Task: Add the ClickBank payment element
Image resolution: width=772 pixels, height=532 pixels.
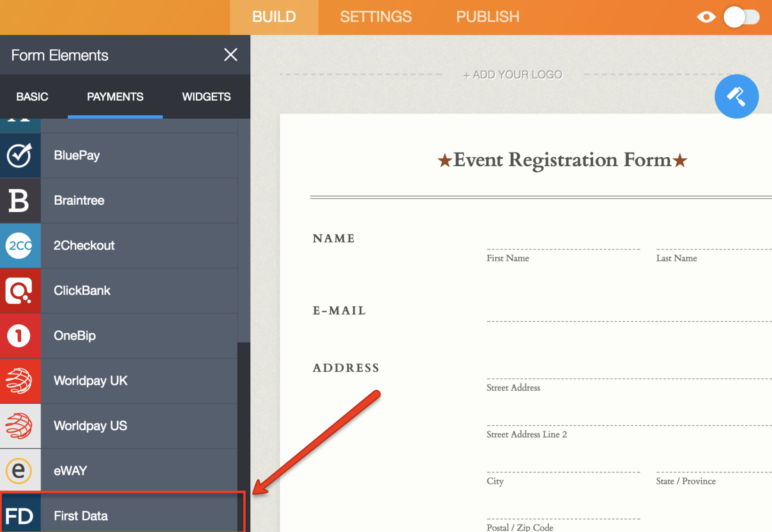Action: (x=119, y=291)
